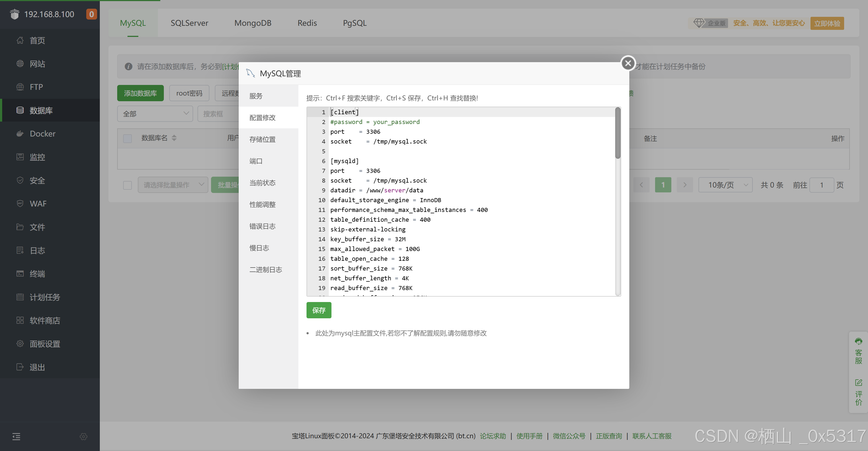Screen dimensions: 868x451
Task: Click the terminal icon labeled 终端
Action: 20,274
